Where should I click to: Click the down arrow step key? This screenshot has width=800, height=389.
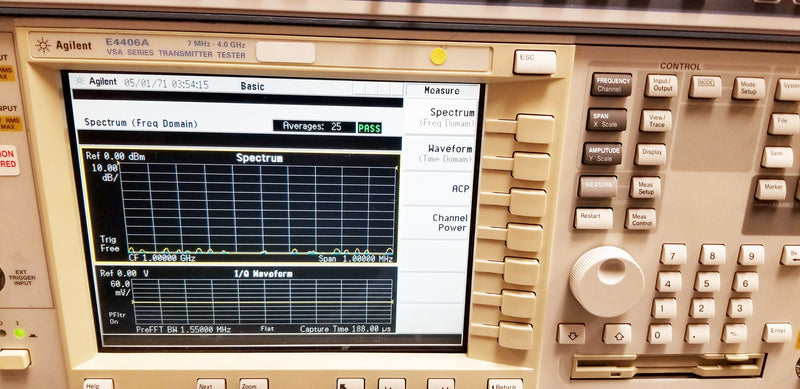point(571,333)
